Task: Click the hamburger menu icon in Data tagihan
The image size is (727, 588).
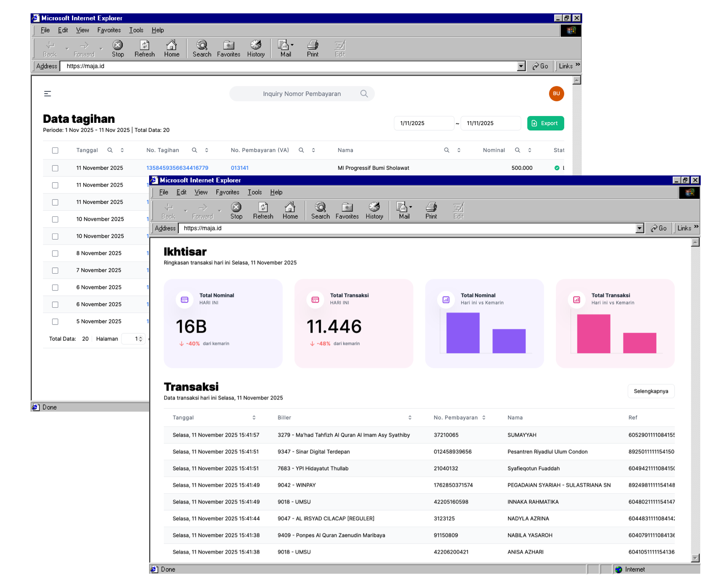Action: [x=47, y=94]
